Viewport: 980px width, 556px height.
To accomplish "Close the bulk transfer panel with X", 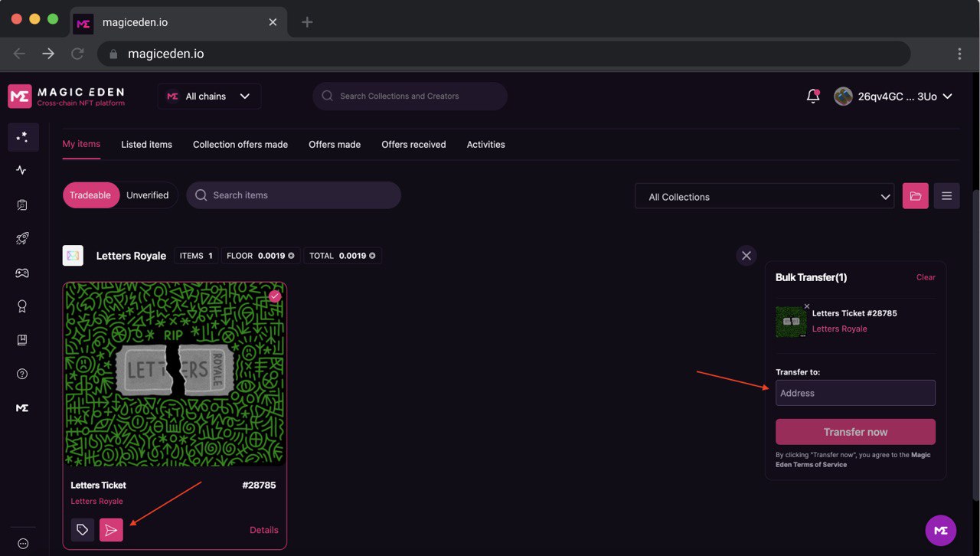I will click(x=746, y=256).
